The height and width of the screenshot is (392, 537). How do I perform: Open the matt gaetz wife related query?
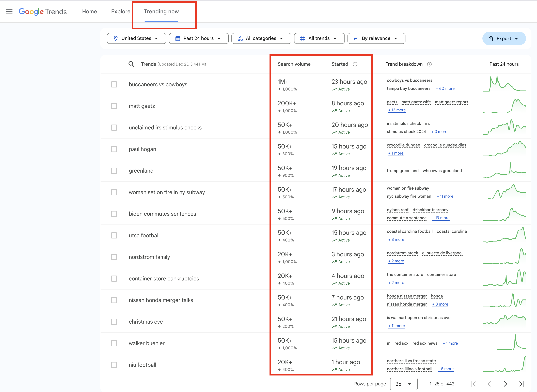pyautogui.click(x=416, y=102)
